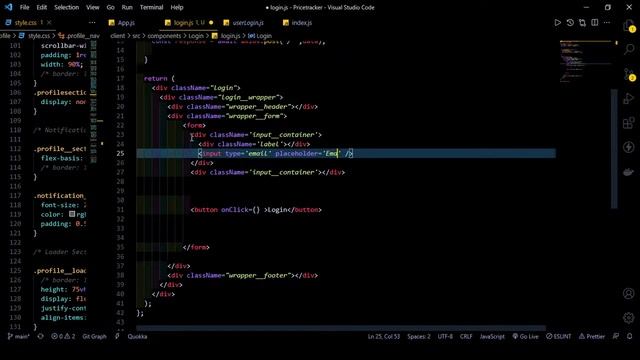Click the open changes compare icon
This screenshot has width=640, height=360.
point(582,23)
